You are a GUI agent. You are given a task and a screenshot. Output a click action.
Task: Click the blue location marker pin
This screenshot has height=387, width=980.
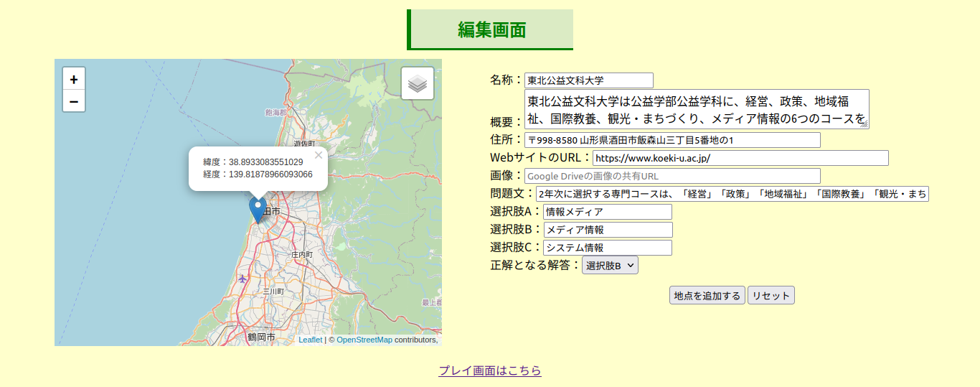coord(258,208)
